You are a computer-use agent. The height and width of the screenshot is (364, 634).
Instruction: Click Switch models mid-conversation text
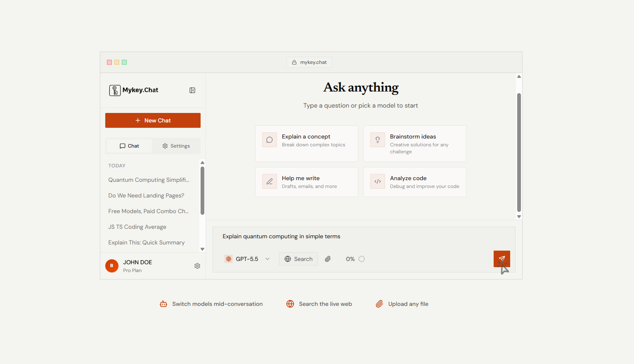tap(218, 304)
